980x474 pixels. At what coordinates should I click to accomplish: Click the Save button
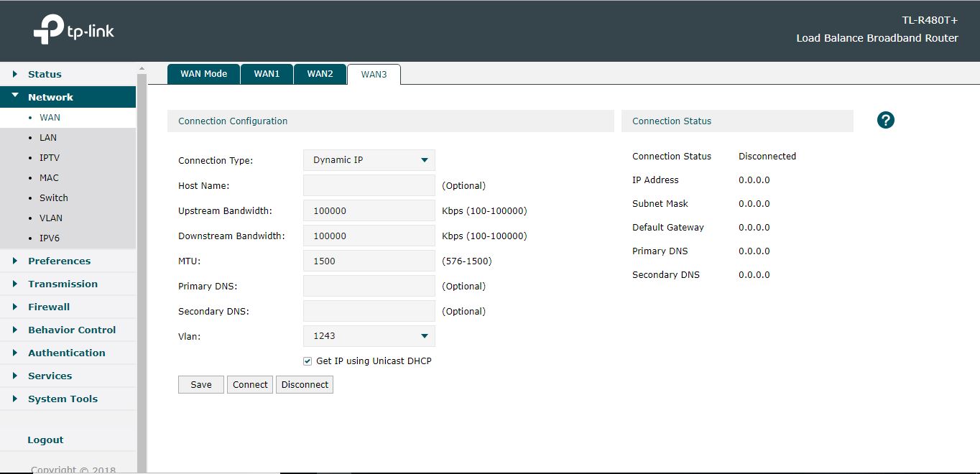coord(200,384)
